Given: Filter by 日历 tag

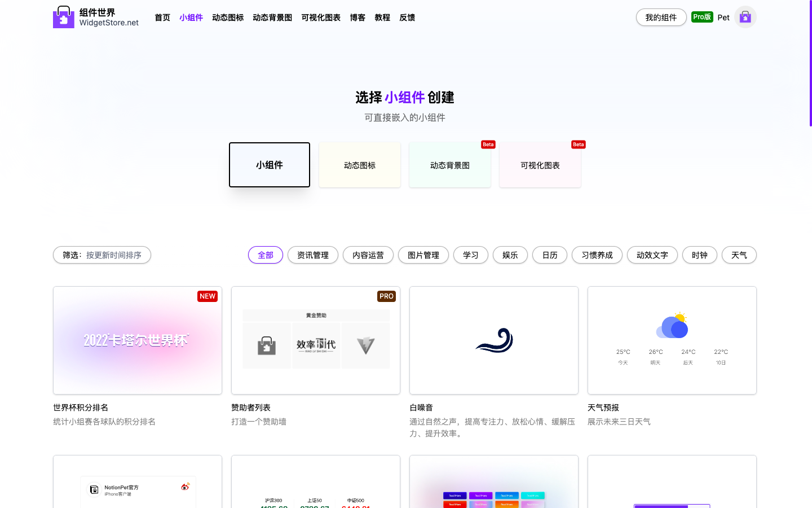Looking at the screenshot, I should 550,255.
